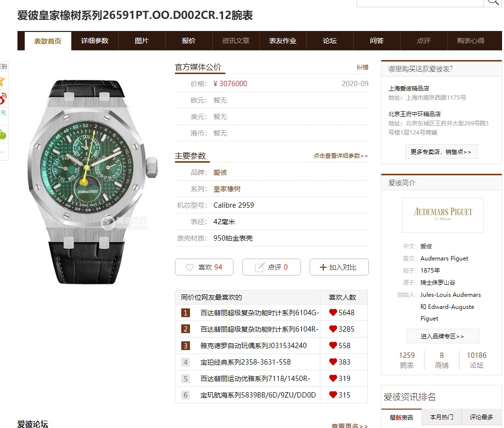This screenshot has width=504, height=428.
Task: Switch to the 图片 tab
Action: [142, 41]
